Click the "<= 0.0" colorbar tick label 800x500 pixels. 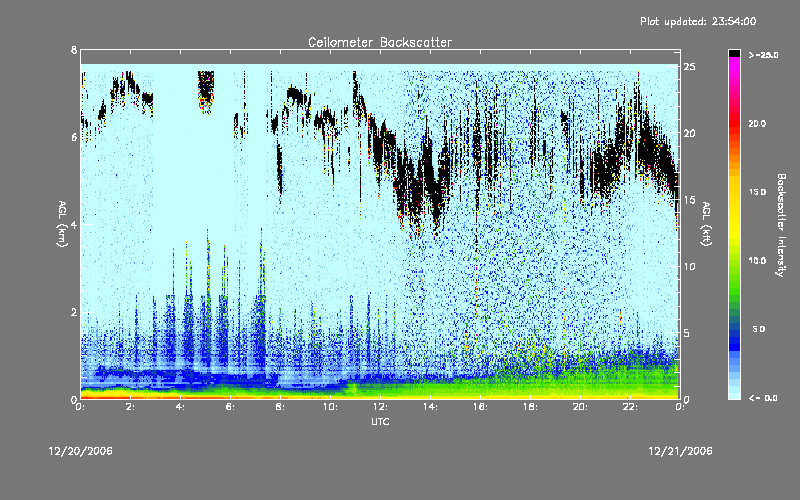click(763, 398)
